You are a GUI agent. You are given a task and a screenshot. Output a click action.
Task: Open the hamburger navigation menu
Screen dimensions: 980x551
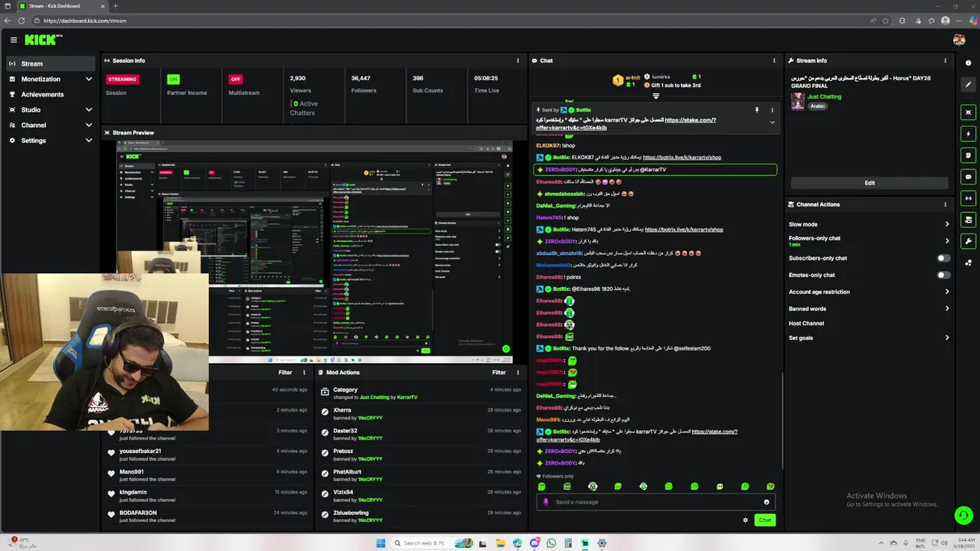coord(13,40)
